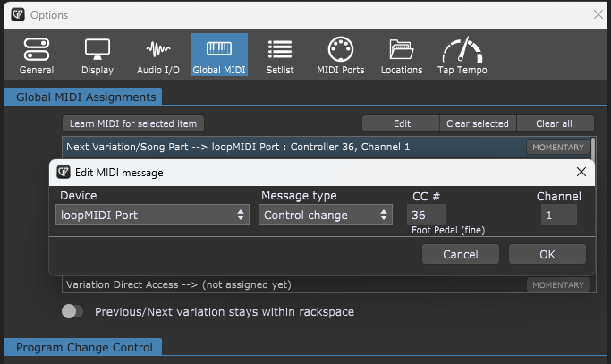Open the Display options tab
The width and height of the screenshot is (611, 364).
click(x=98, y=55)
